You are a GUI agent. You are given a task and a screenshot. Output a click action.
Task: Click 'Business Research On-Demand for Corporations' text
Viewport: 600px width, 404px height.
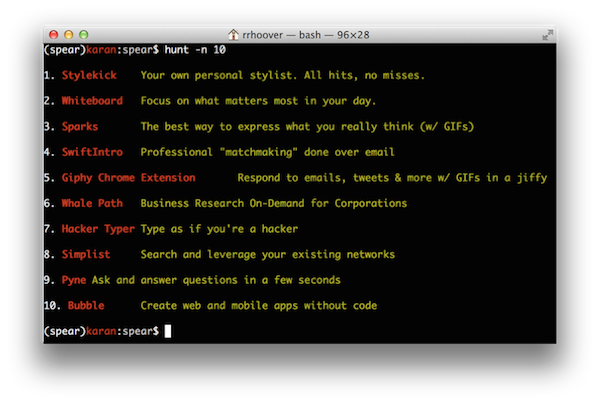click(x=274, y=203)
